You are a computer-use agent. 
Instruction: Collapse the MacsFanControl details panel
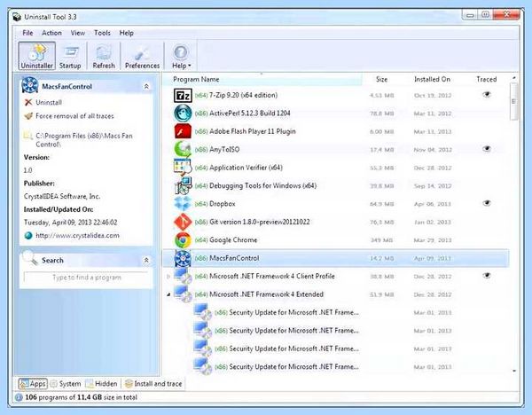[146, 87]
